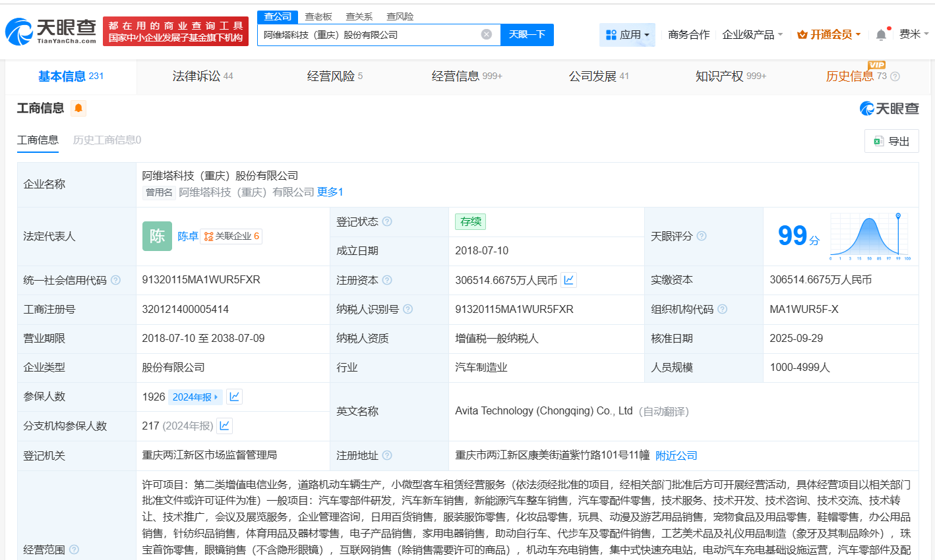Open the 附近公司 link
The image size is (935, 560).
click(x=675, y=455)
